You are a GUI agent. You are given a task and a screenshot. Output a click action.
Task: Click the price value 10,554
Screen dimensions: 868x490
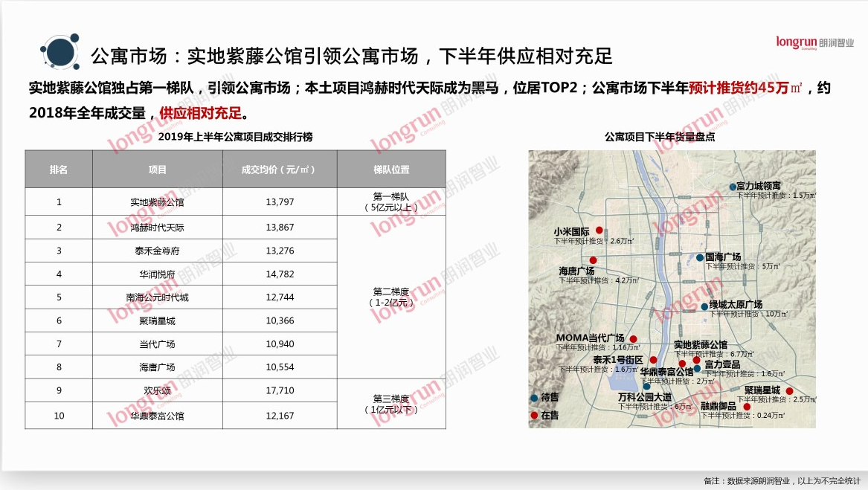(x=280, y=367)
